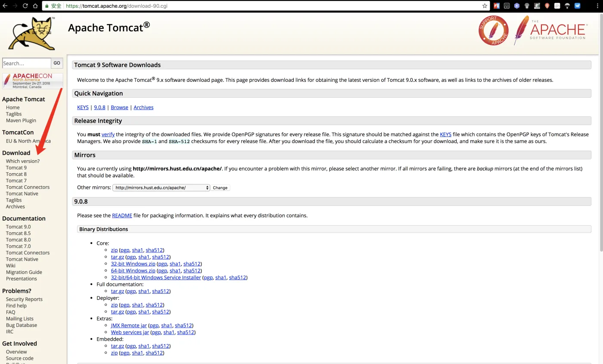603x364 pixels.
Task: Open FAQ under the Problems section
Action: [x=10, y=312]
